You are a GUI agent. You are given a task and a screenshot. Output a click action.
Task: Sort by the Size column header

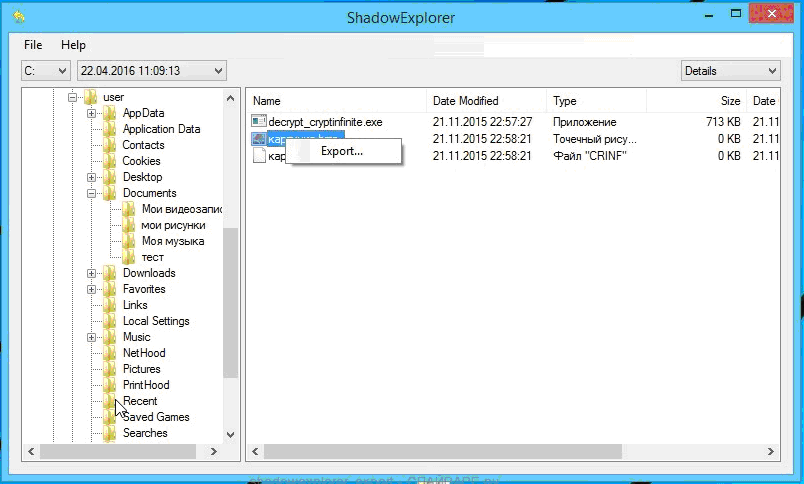coord(696,101)
